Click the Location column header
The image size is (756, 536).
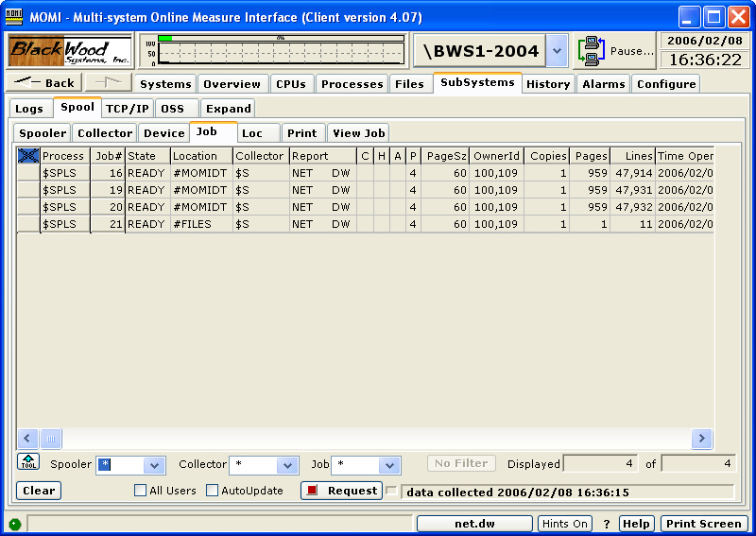coord(201,156)
